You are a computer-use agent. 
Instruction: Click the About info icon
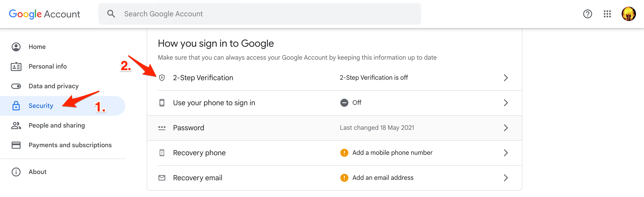(16, 172)
